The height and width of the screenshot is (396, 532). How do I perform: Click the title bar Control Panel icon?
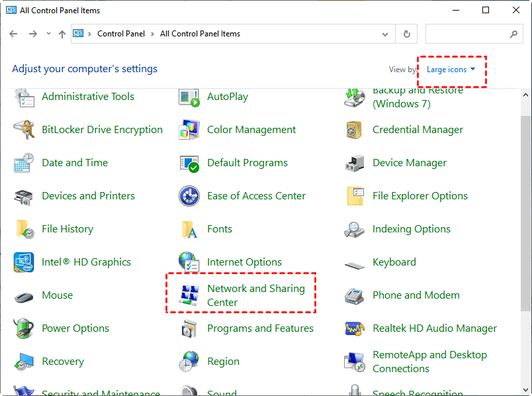click(11, 10)
